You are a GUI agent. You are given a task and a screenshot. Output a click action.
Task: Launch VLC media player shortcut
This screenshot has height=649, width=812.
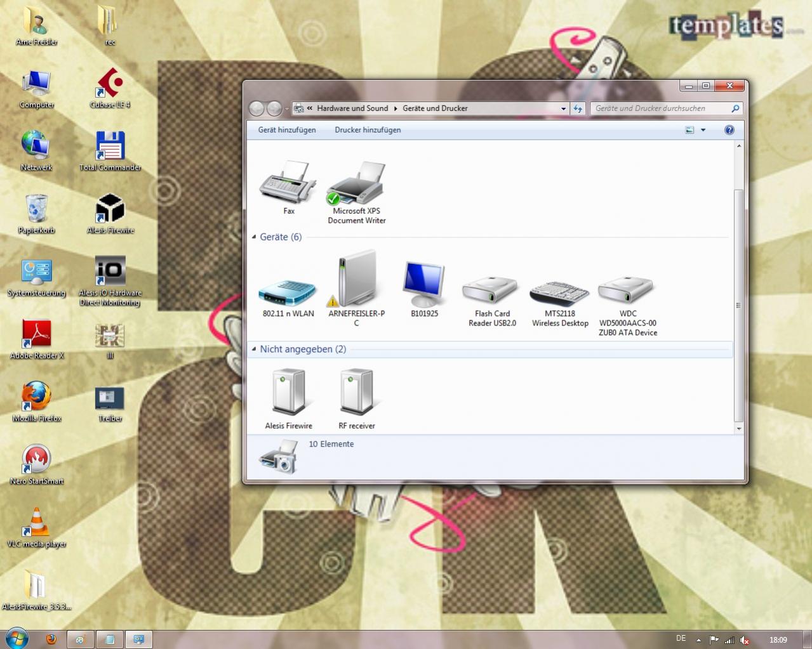coord(36,528)
